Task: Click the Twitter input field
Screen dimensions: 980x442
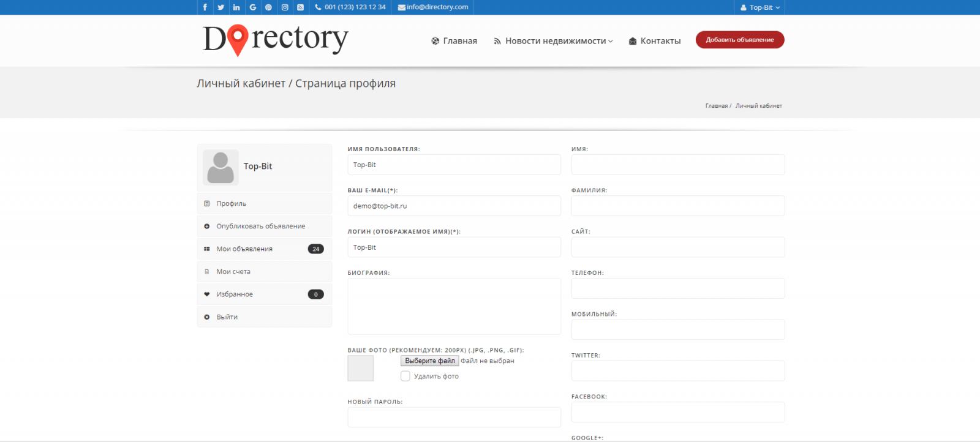Action: [678, 371]
